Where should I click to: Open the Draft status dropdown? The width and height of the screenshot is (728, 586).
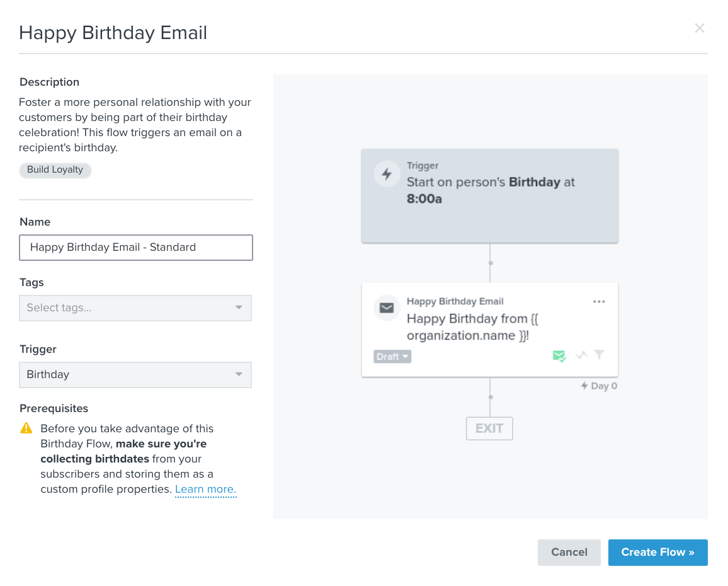click(x=392, y=357)
